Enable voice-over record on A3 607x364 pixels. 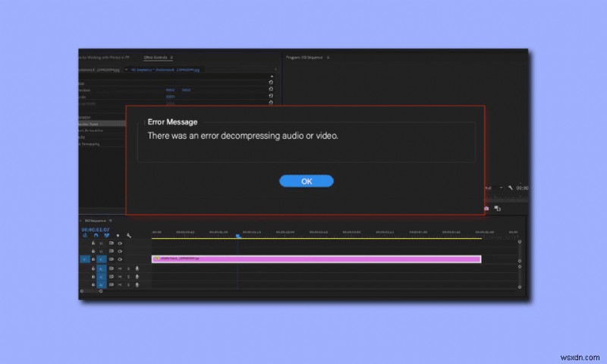[x=137, y=284]
